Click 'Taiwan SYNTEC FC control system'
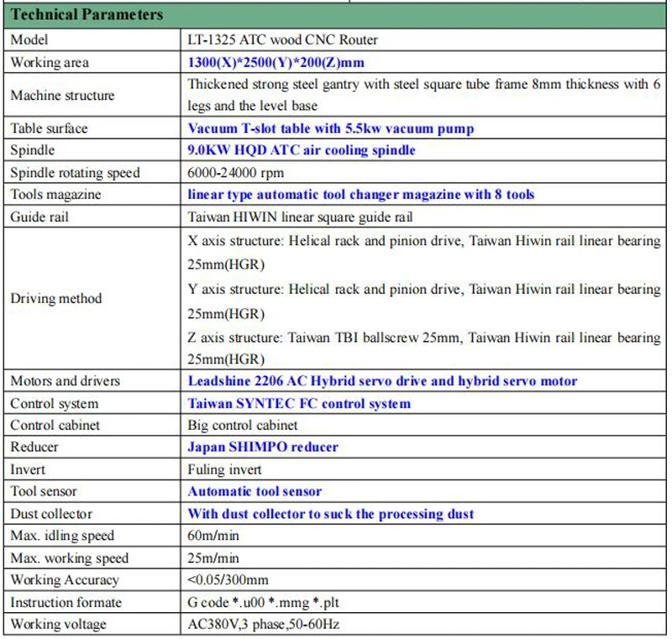 [299, 403]
